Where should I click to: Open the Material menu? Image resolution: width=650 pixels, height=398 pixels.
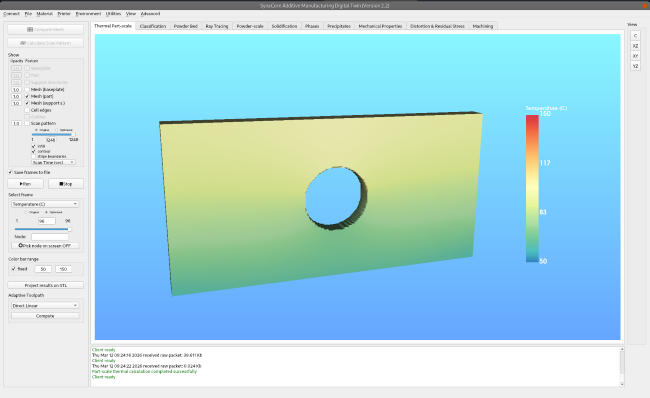[x=44, y=14]
